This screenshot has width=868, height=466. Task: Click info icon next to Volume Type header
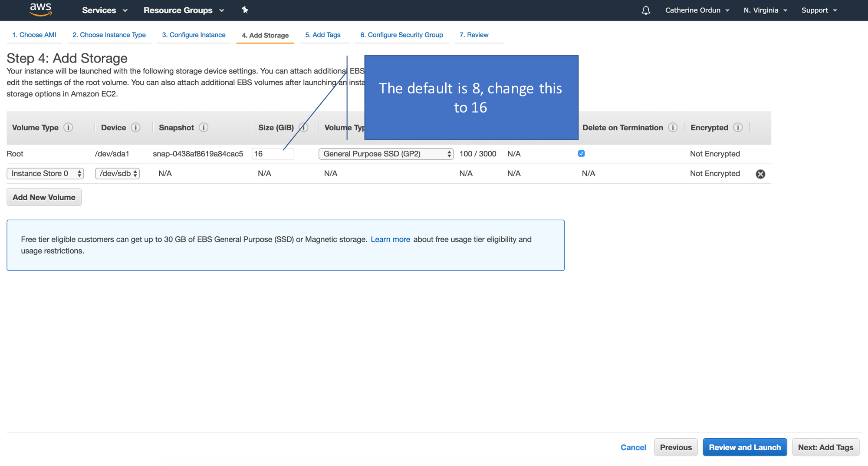pyautogui.click(x=68, y=127)
